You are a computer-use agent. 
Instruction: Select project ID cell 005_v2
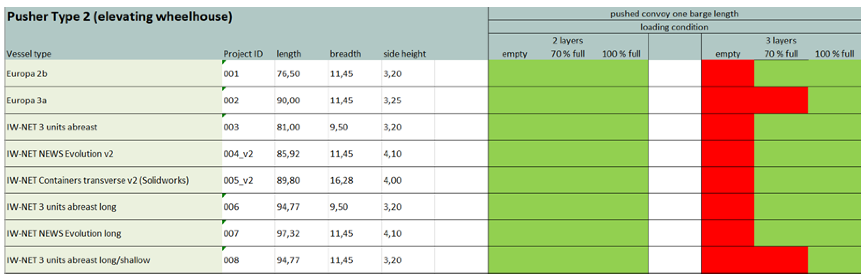[x=238, y=180]
